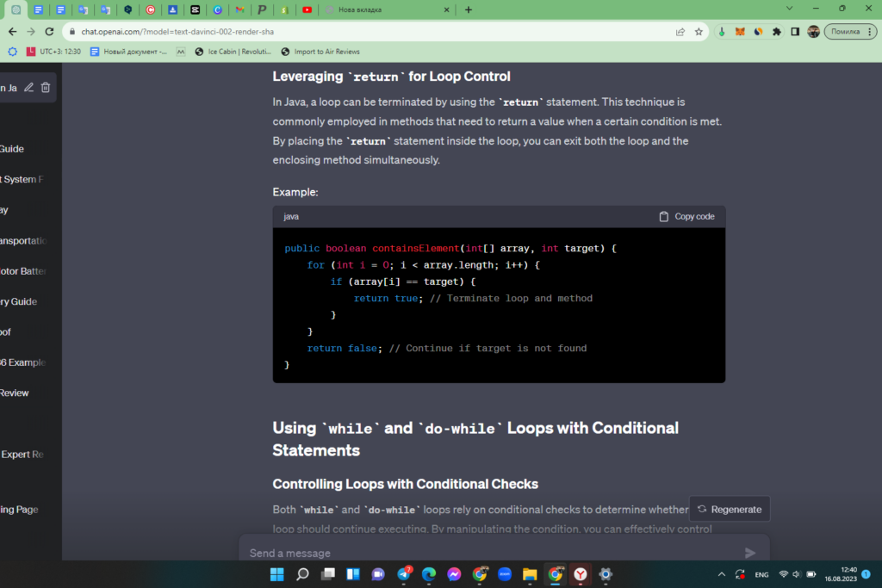Switch to the CapCut tab

pos(196,9)
